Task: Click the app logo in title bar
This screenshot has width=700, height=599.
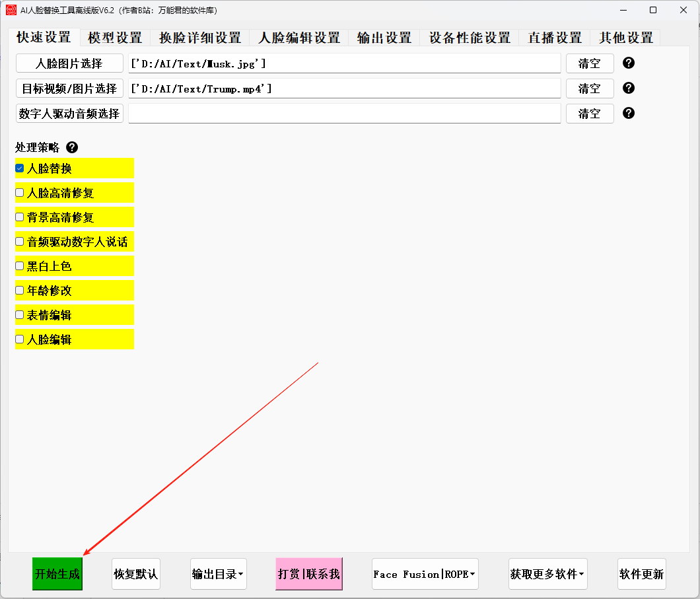Action: (11, 10)
